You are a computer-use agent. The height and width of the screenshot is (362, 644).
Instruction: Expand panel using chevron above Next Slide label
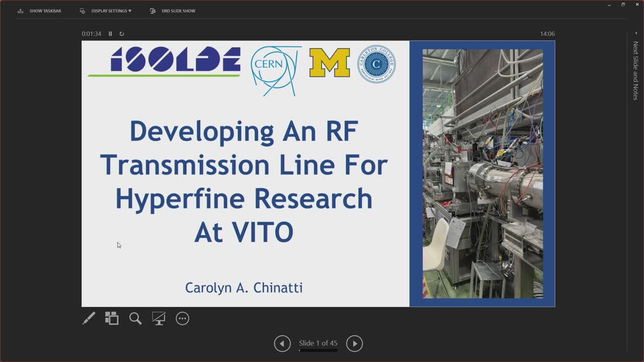click(x=636, y=34)
